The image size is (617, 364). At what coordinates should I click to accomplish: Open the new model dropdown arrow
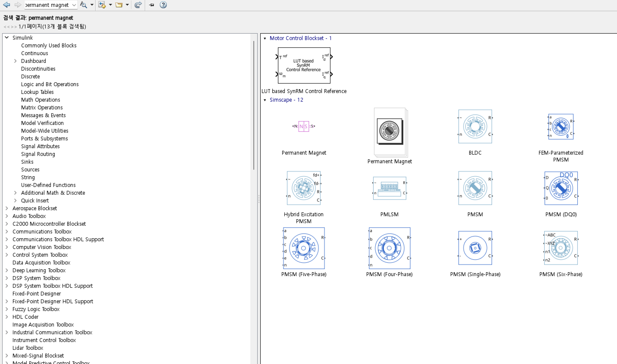pyautogui.click(x=110, y=5)
